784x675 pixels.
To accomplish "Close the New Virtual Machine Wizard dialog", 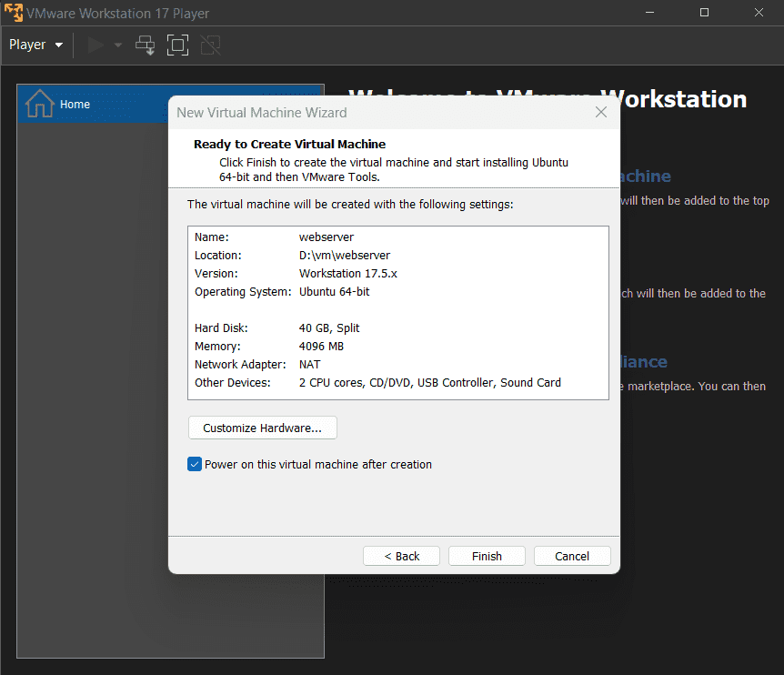I will coord(600,112).
